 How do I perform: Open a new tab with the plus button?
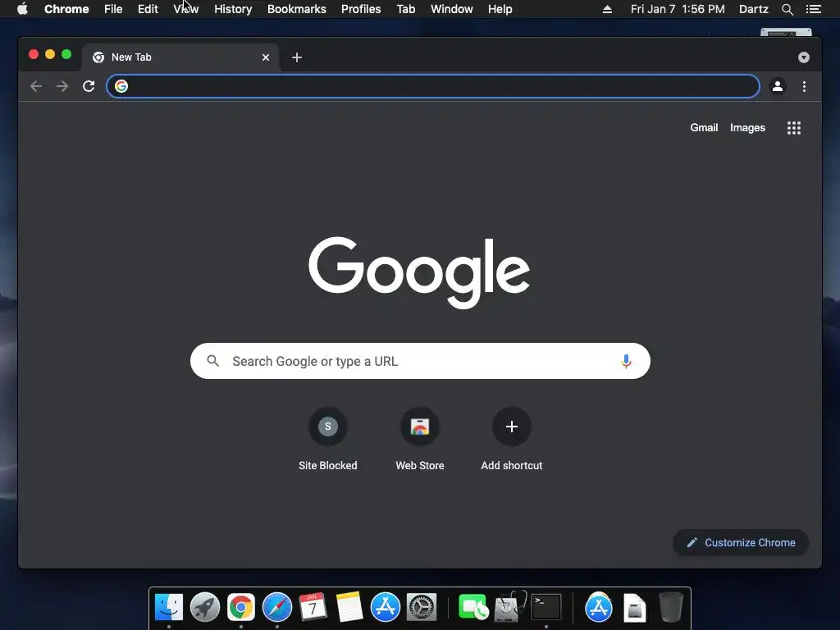(297, 57)
